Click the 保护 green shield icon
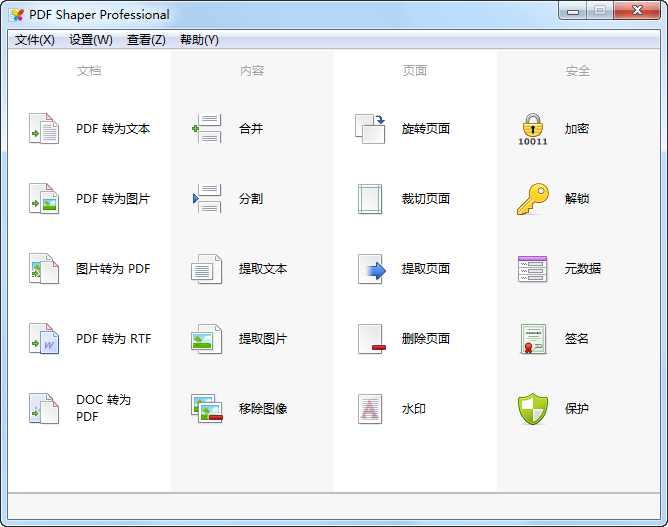The height and width of the screenshot is (527, 668). click(533, 409)
